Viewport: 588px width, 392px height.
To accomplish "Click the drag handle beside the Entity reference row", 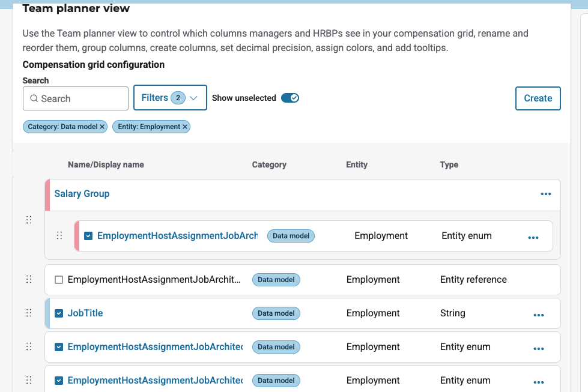I will click(28, 279).
